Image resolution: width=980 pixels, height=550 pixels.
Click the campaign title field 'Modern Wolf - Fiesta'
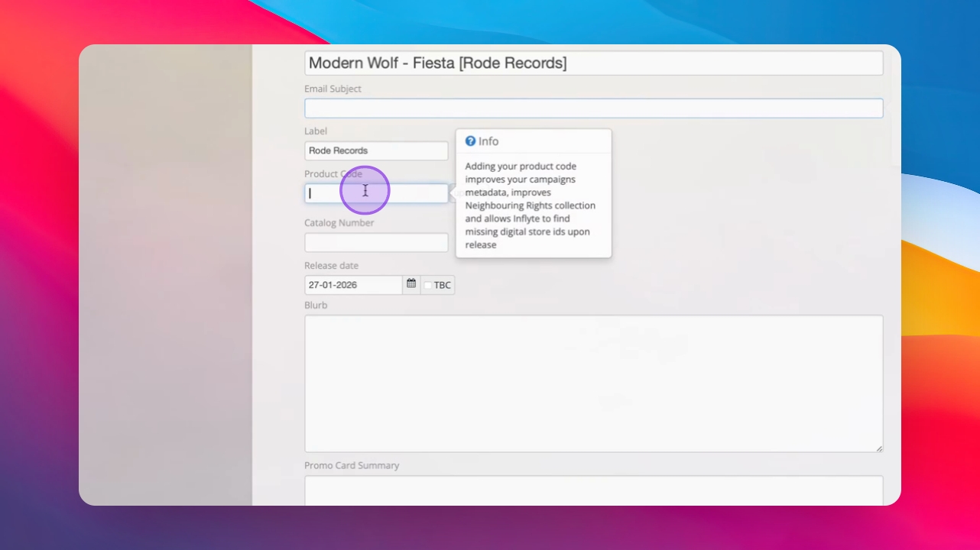[x=593, y=63]
